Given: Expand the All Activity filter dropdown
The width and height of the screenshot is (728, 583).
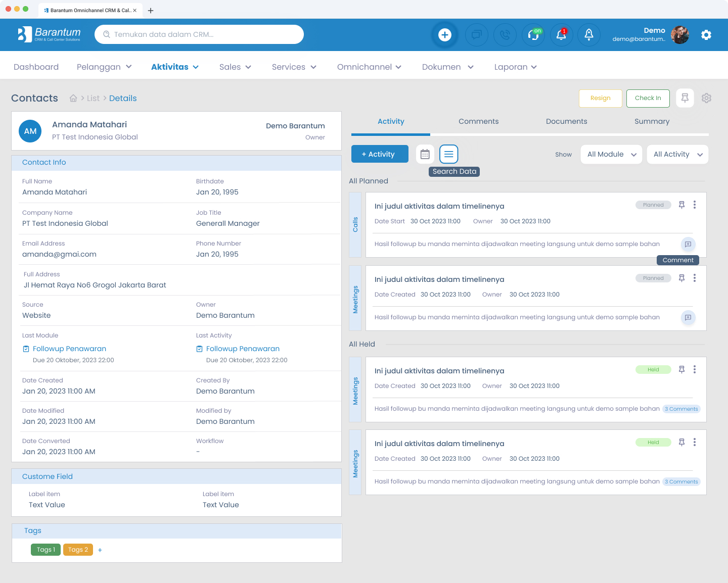Looking at the screenshot, I should pyautogui.click(x=677, y=155).
